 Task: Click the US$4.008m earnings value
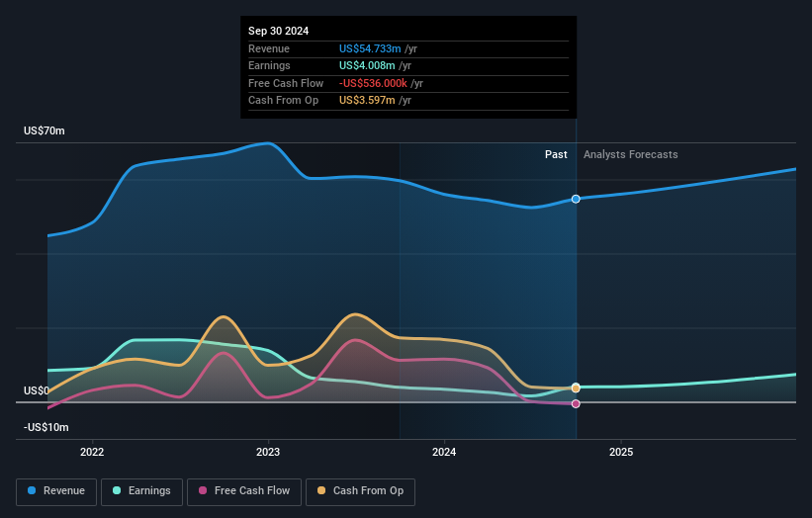pos(367,65)
